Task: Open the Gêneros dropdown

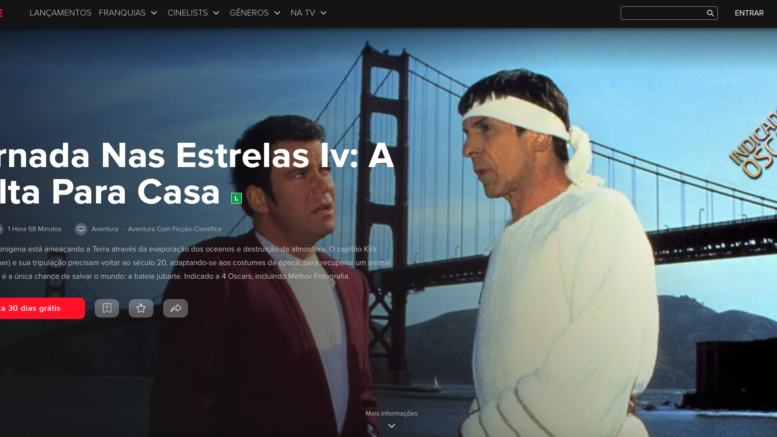Action: pos(255,13)
